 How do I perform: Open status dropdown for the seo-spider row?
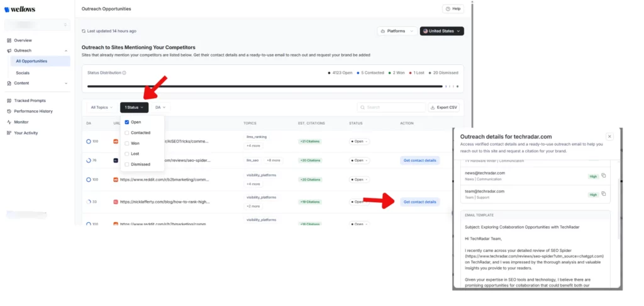359,161
